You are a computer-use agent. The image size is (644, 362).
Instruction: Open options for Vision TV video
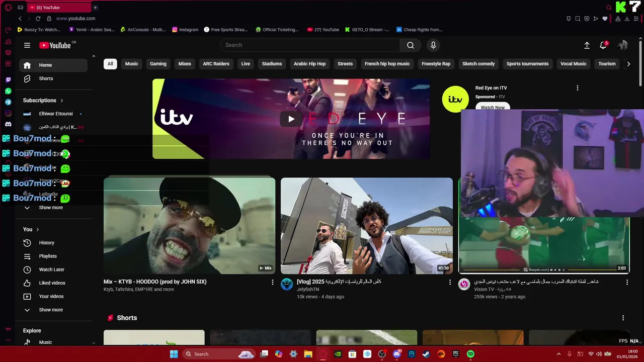(627, 283)
